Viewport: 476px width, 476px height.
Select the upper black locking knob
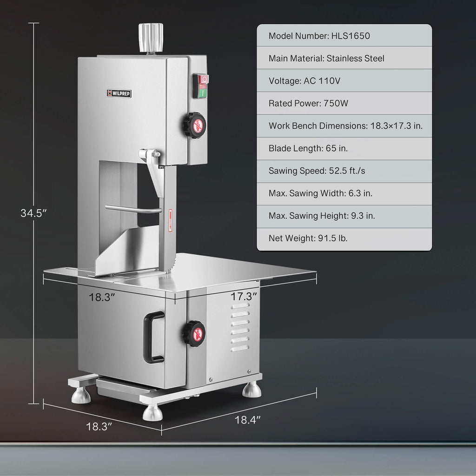point(194,125)
